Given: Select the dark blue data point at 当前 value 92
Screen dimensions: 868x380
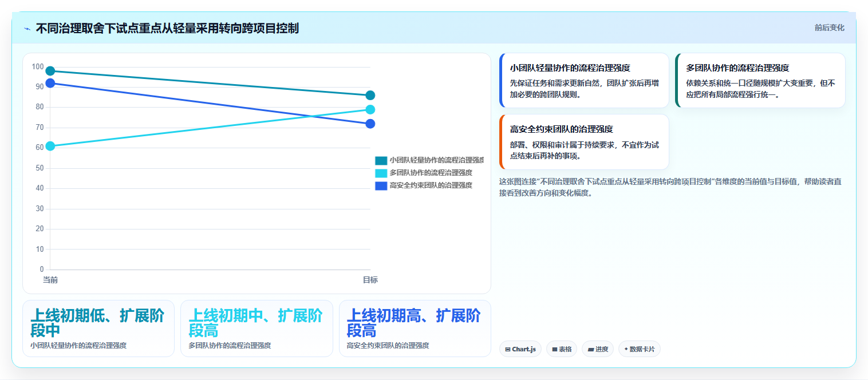Looking at the screenshot, I should [50, 83].
